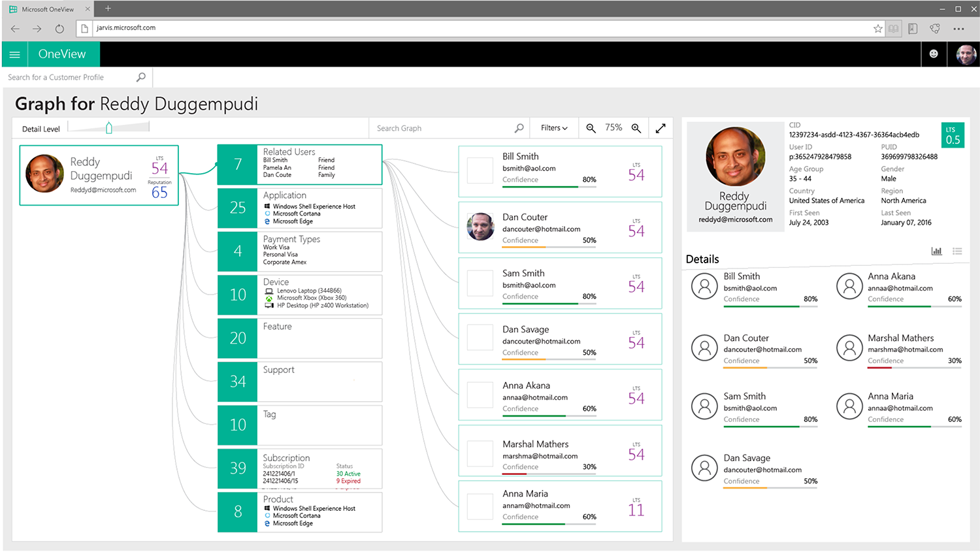This screenshot has width=980, height=552.
Task: Click Bill Smith avatar icon in Details
Action: coord(704,286)
